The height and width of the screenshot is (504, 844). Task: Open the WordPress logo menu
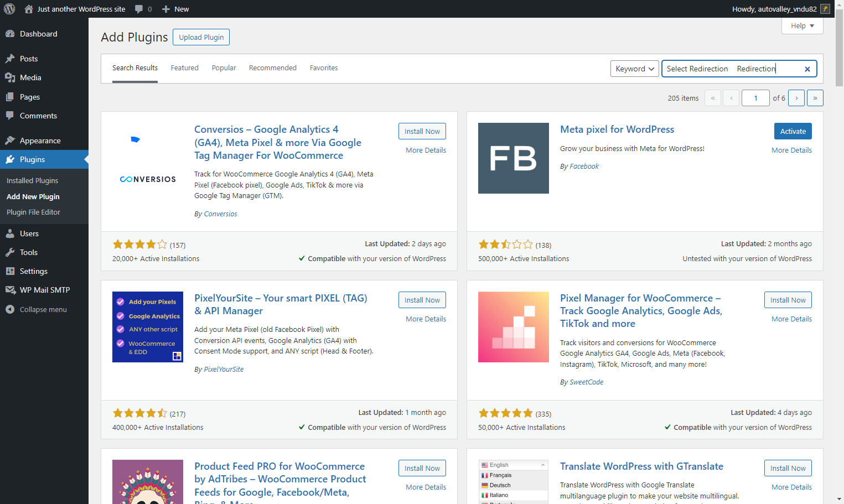[9, 9]
